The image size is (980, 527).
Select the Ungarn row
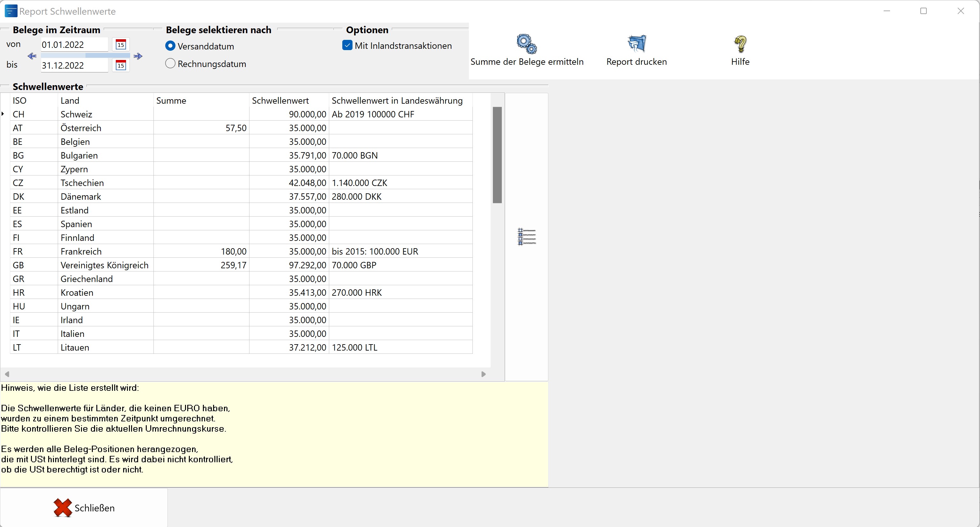[241, 306]
